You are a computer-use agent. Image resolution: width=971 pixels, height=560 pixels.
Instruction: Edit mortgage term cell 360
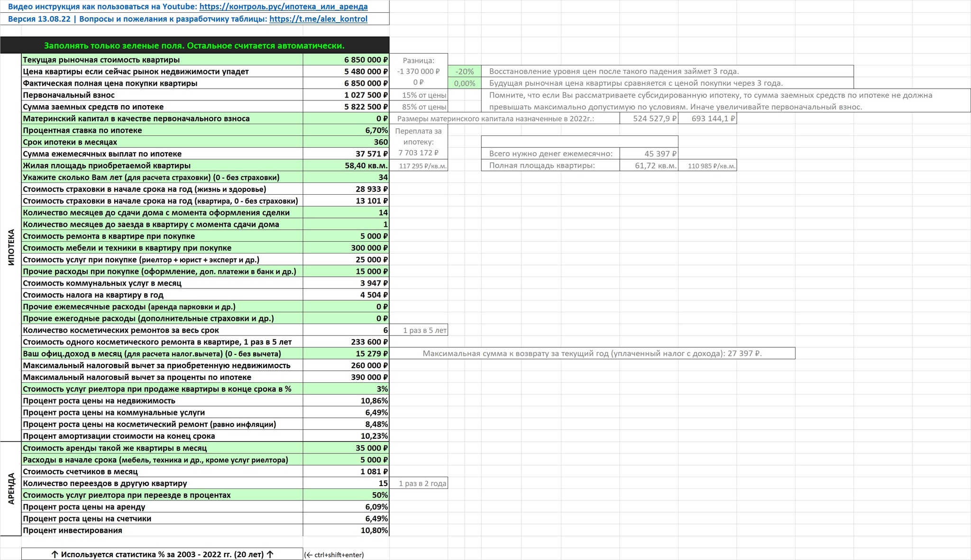point(346,142)
